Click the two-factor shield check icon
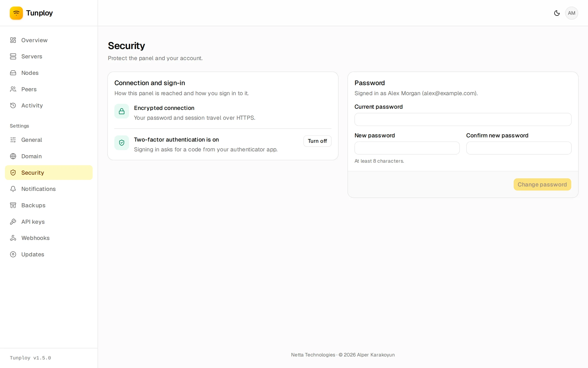The height and width of the screenshot is (368, 588). coord(122,143)
